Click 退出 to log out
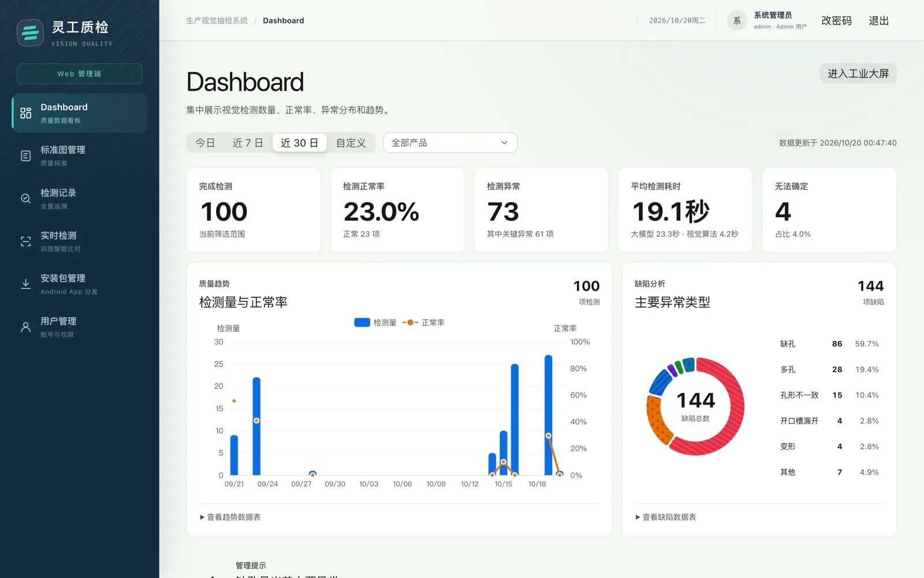The height and width of the screenshot is (578, 924). [879, 21]
